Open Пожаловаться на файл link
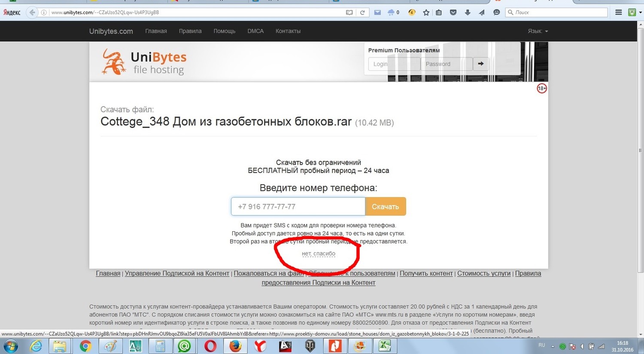The height and width of the screenshot is (354, 644). tap(269, 273)
